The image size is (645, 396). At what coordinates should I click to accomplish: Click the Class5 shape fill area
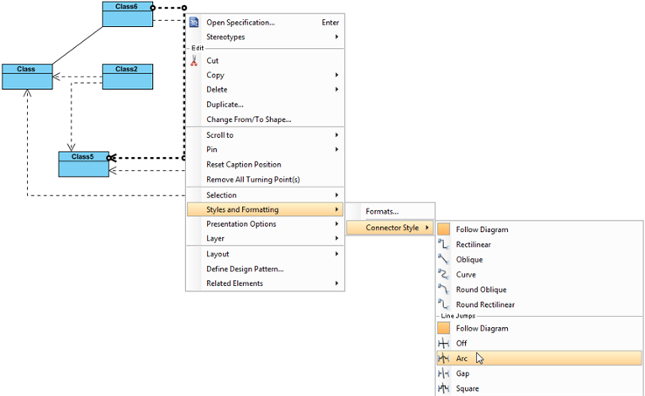point(84,169)
